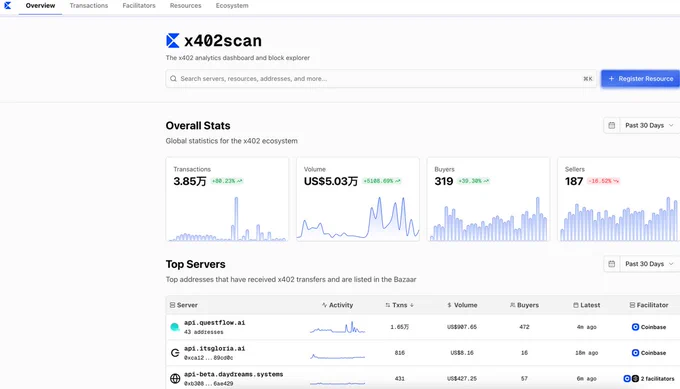Switch to the Overview tab
This screenshot has width=680, height=389.
pos(40,6)
